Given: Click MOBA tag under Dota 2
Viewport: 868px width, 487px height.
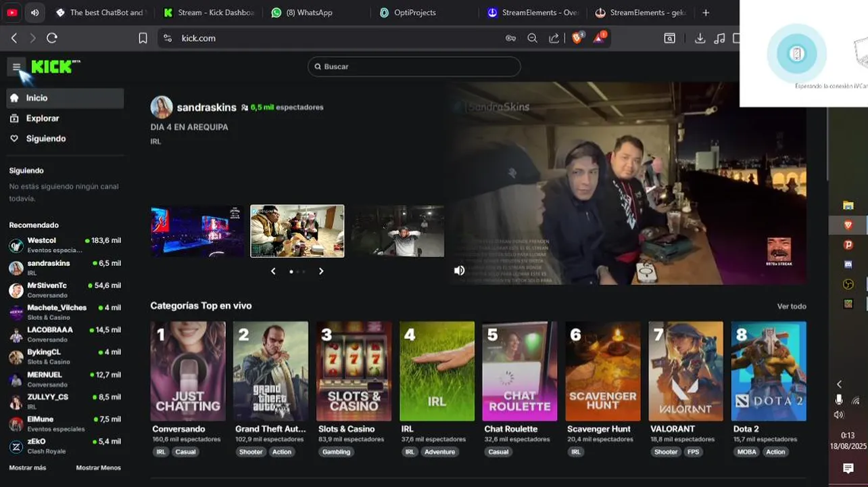Looking at the screenshot, I should pyautogui.click(x=747, y=452).
